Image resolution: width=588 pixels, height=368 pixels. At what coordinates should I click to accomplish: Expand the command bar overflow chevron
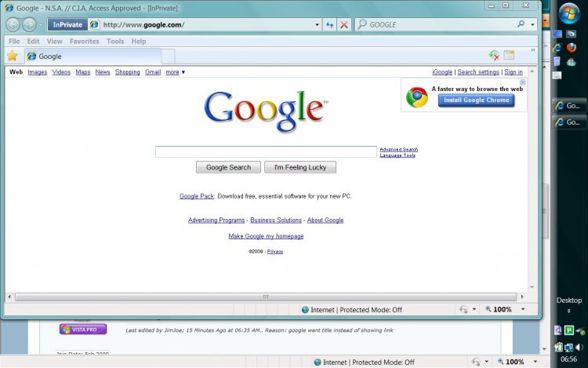(x=533, y=50)
